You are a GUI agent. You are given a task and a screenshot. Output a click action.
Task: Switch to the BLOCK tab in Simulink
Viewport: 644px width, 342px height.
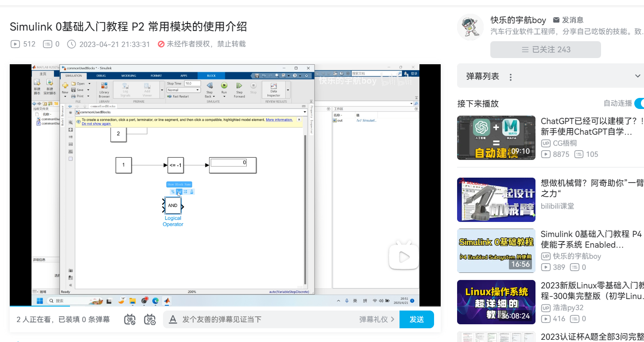click(x=211, y=76)
